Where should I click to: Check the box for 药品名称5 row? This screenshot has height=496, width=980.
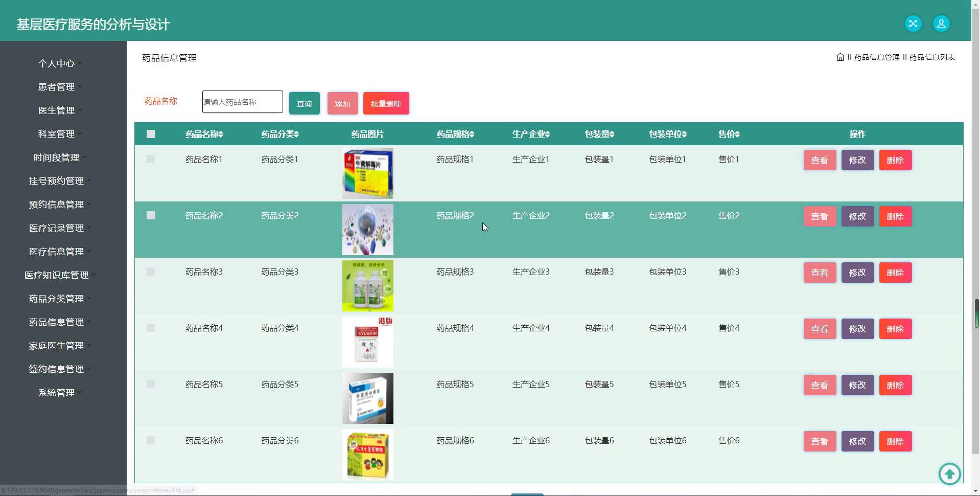click(151, 384)
